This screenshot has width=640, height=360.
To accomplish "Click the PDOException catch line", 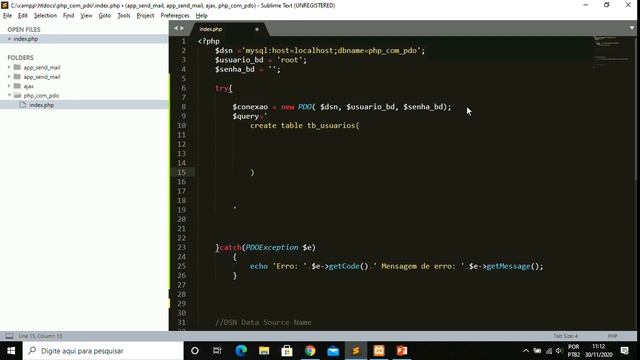I will [x=265, y=247].
